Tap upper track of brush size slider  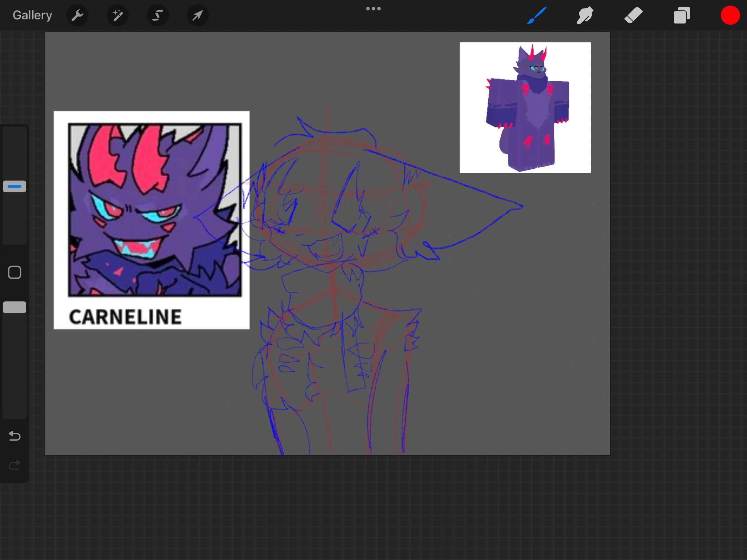pos(15,152)
